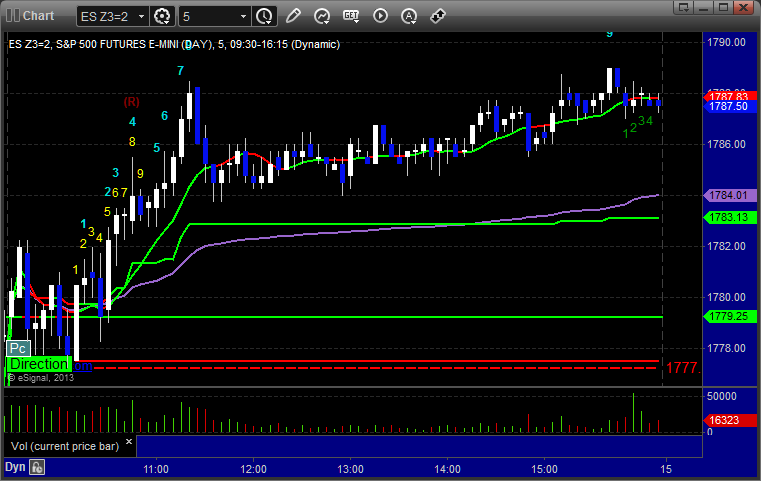
Task: Click the 1786.00 price axis label
Action: tap(727, 144)
